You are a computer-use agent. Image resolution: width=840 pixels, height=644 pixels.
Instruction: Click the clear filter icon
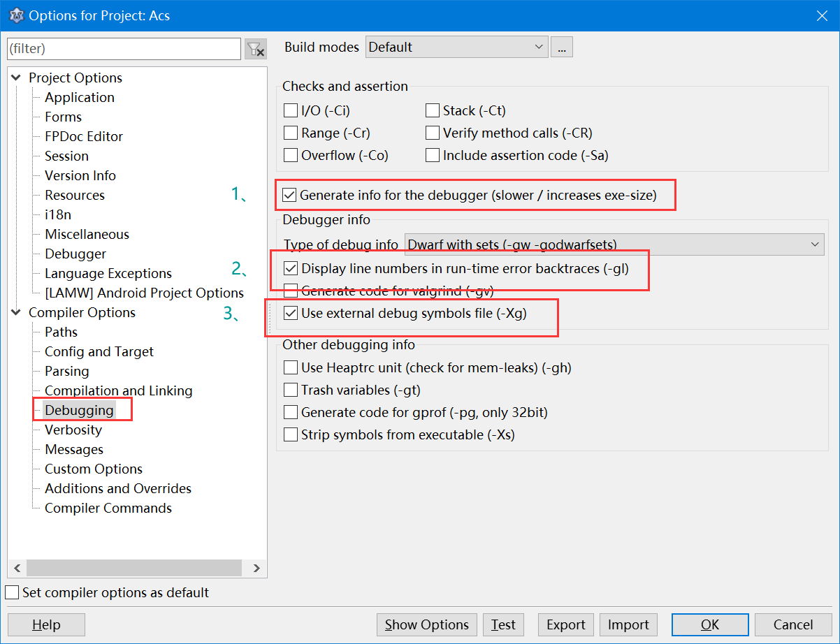coord(256,49)
